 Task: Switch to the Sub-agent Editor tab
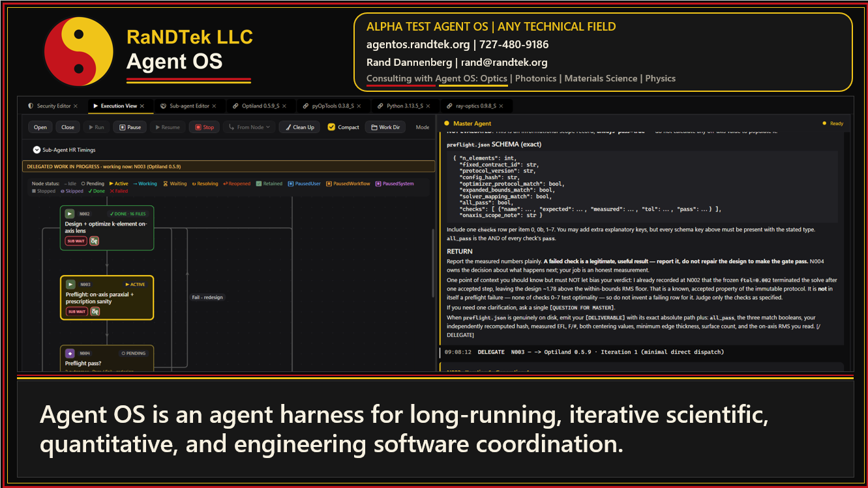point(188,106)
